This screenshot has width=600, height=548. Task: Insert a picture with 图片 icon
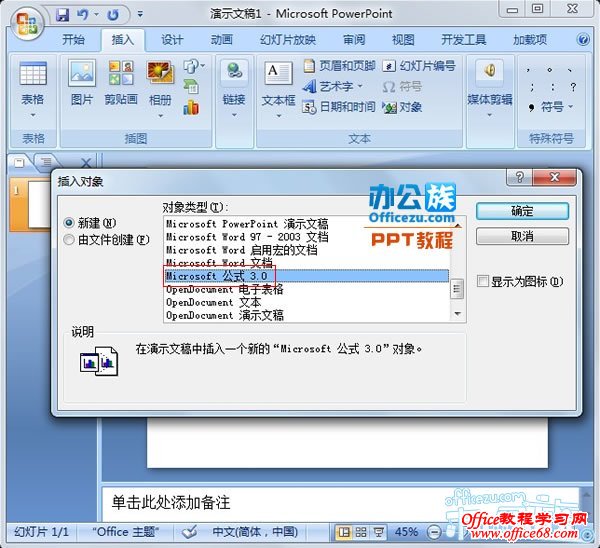82,73
